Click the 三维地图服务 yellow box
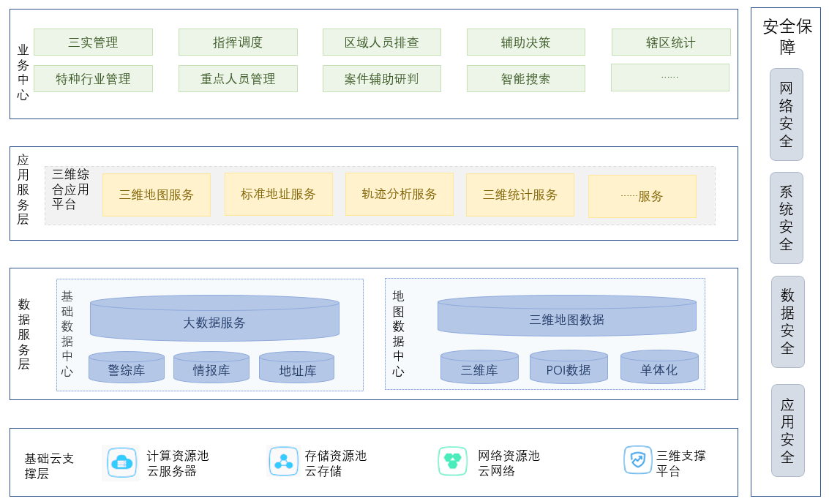This screenshot has width=829, height=504. click(157, 195)
